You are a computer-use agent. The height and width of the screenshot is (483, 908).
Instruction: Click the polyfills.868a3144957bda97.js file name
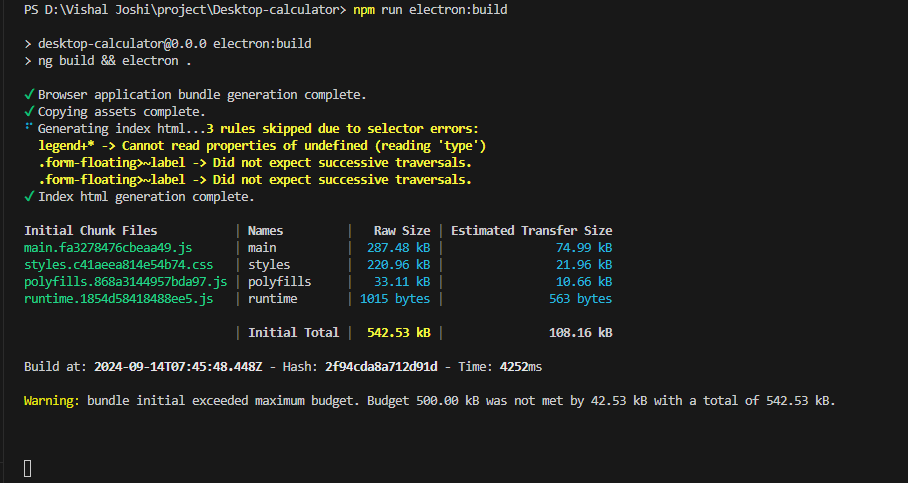(x=125, y=282)
